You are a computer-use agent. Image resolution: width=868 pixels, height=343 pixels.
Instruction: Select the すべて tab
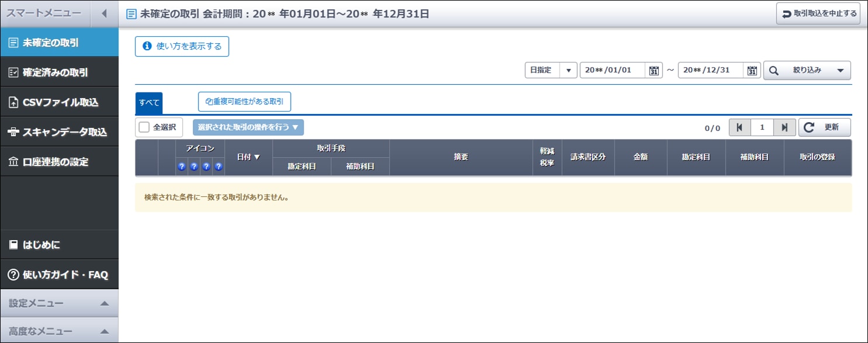point(149,102)
